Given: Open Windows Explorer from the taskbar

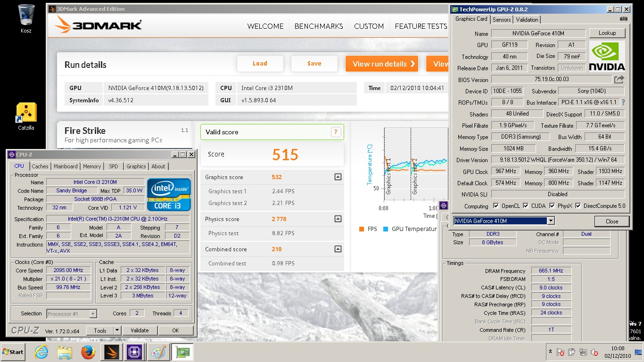Looking at the screenshot, I should click(64, 352).
